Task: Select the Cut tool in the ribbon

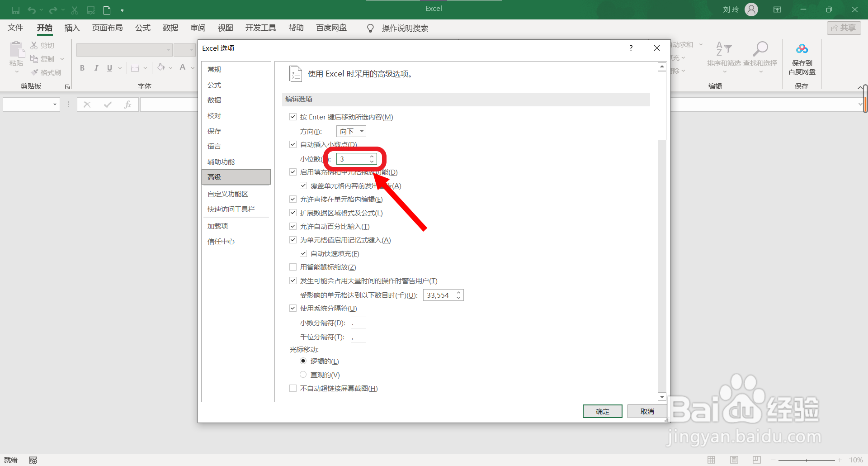Action: pos(42,45)
